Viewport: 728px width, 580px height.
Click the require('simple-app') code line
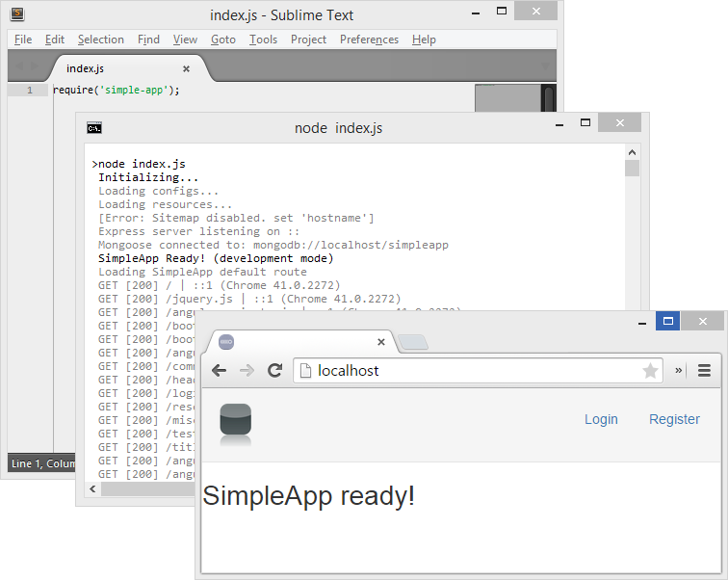click(x=117, y=91)
